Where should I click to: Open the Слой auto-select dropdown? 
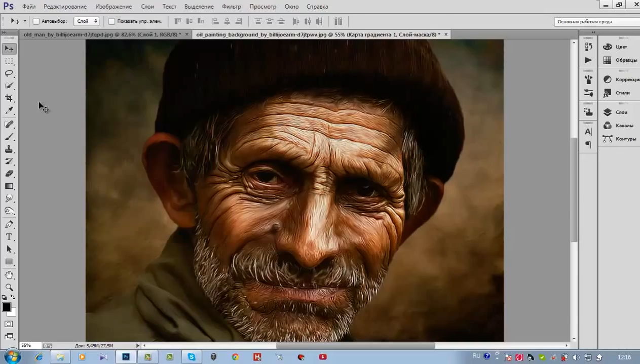[86, 21]
